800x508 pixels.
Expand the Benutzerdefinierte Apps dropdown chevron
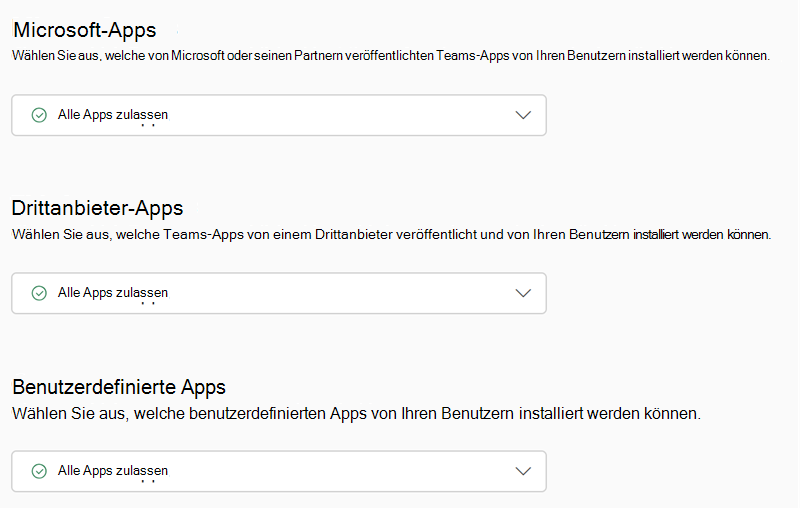(523, 471)
